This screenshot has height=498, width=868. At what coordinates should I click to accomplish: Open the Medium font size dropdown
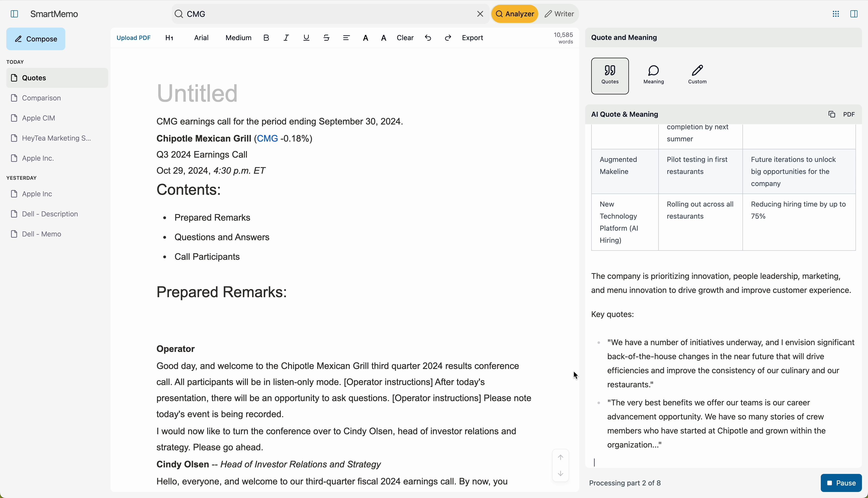pyautogui.click(x=238, y=38)
